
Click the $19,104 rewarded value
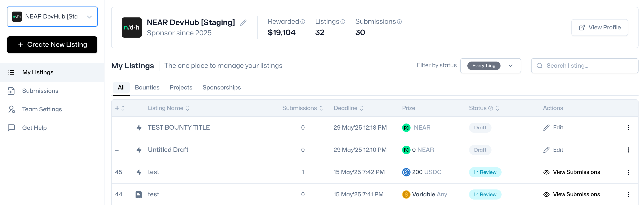coord(281,33)
